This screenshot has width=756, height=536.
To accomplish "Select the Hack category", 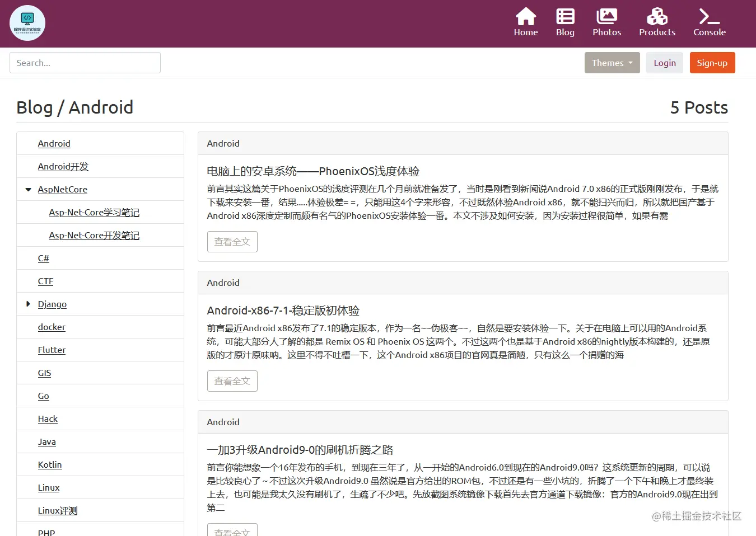I will (x=48, y=419).
